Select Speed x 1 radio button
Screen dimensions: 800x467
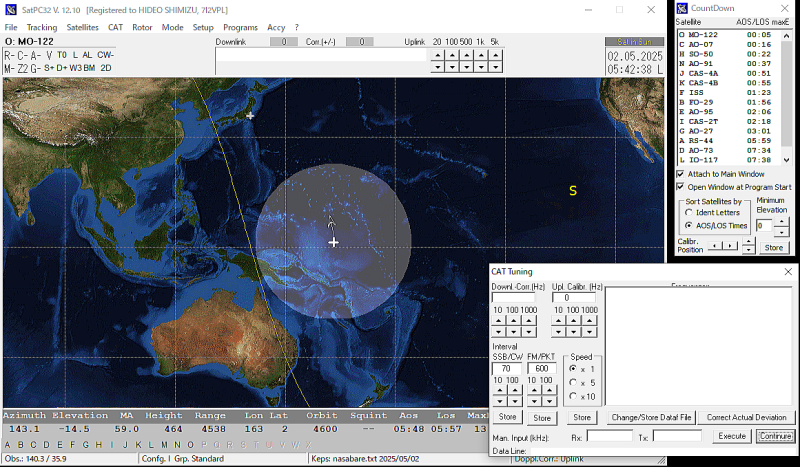573,368
